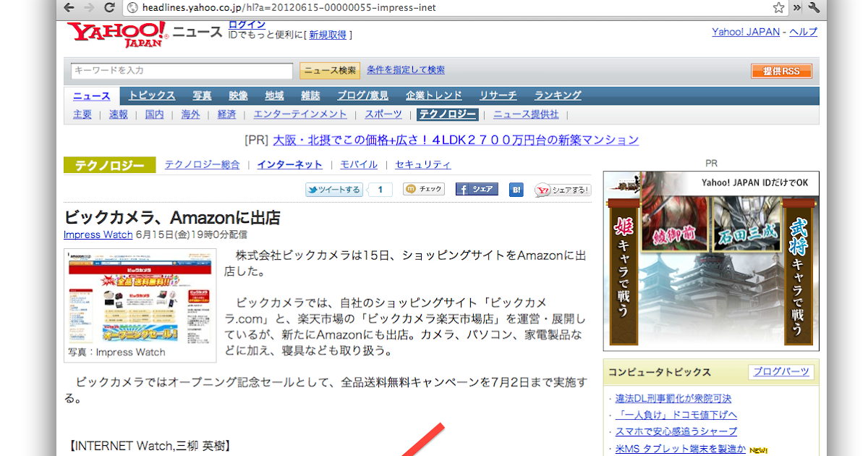The width and height of the screenshot is (868, 456).
Task: Share the article on Facebook
Action: [477, 190]
